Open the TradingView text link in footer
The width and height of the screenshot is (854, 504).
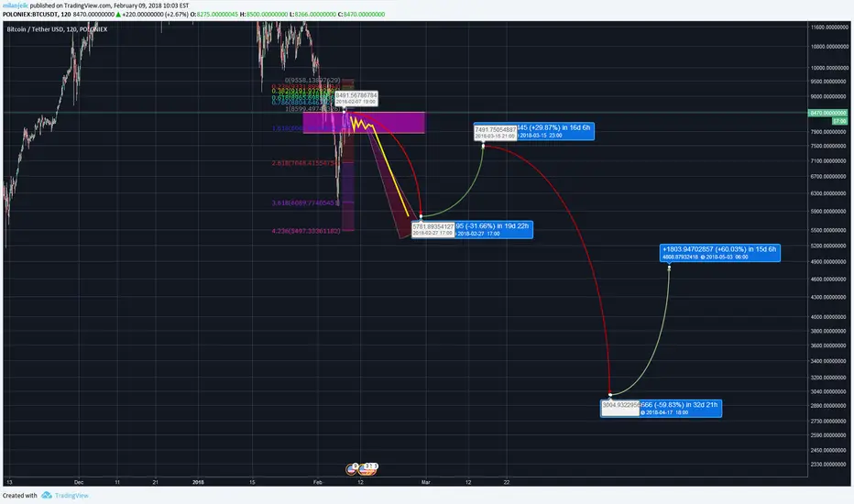71,495
